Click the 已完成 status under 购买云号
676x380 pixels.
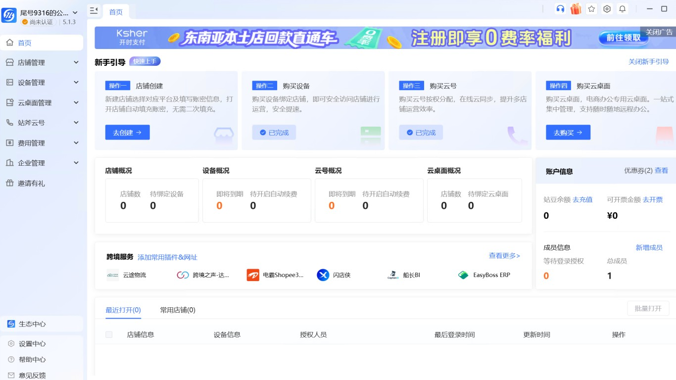click(x=421, y=132)
